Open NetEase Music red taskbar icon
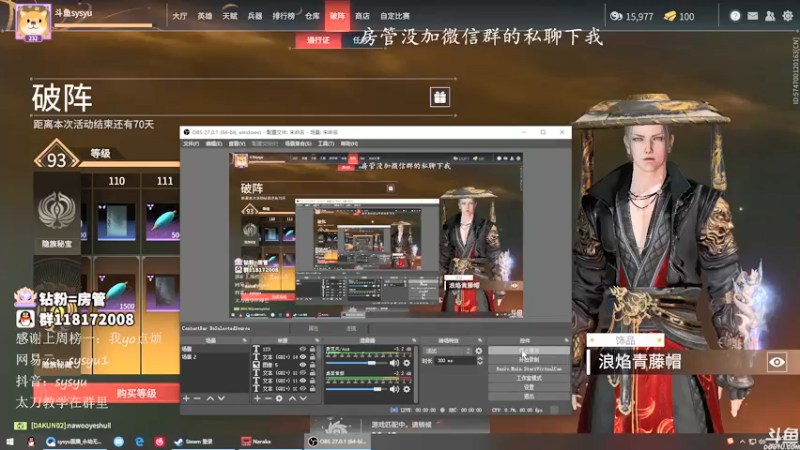The width and height of the screenshot is (800, 450). [160, 442]
